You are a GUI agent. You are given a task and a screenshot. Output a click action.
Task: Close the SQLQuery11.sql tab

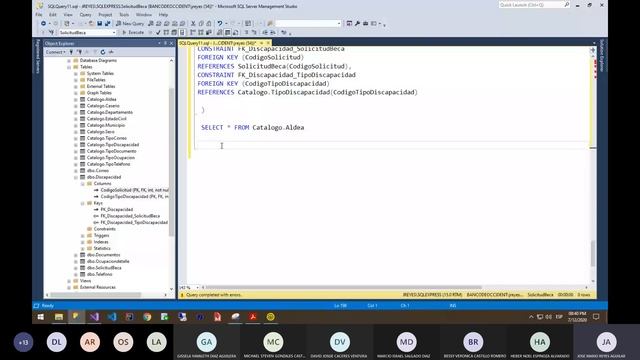pyautogui.click(x=268, y=43)
